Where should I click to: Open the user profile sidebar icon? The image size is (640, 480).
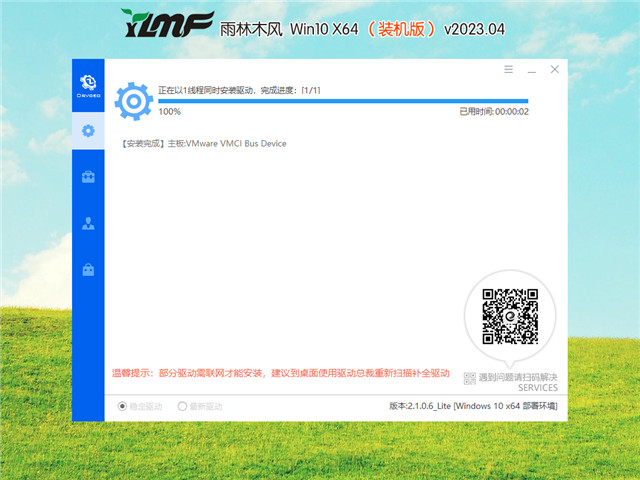(88, 223)
